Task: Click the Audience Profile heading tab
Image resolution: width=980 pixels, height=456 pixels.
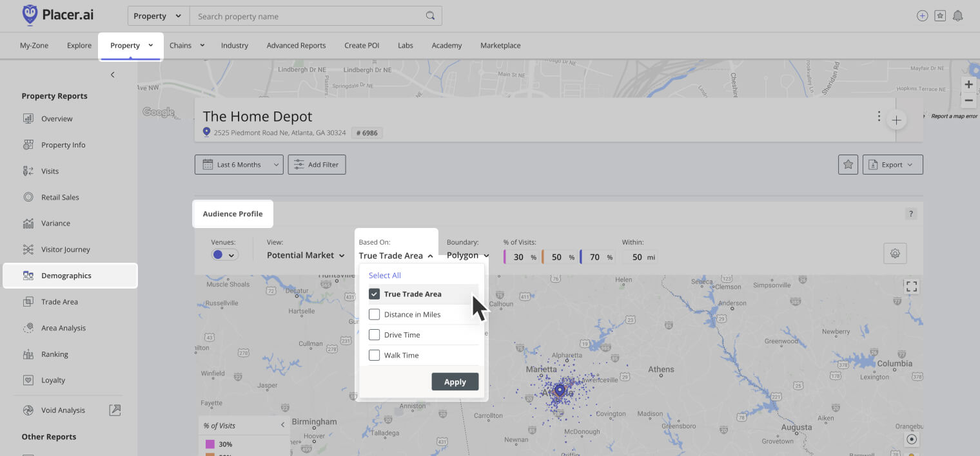Action: pyautogui.click(x=233, y=214)
